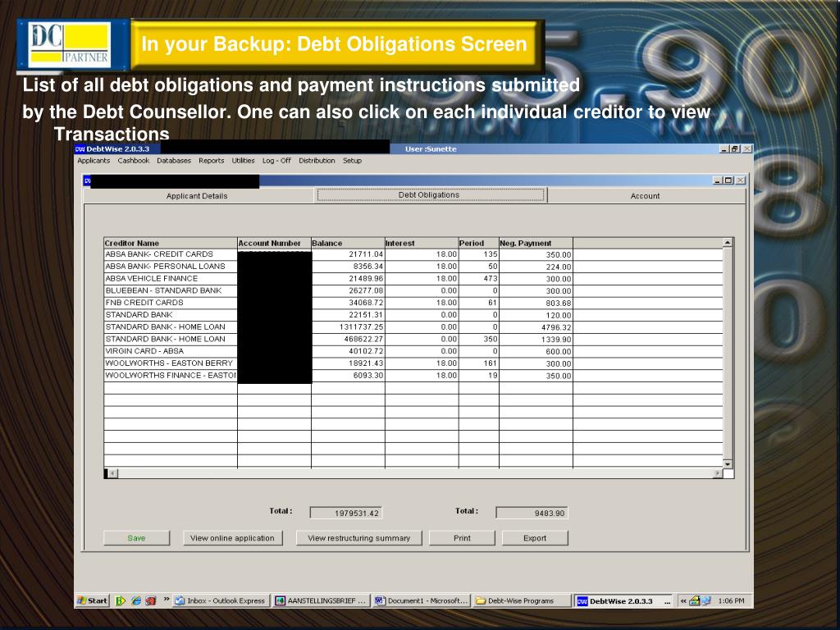Click balance cell 468622.27
The image size is (840, 630).
[x=348, y=339]
